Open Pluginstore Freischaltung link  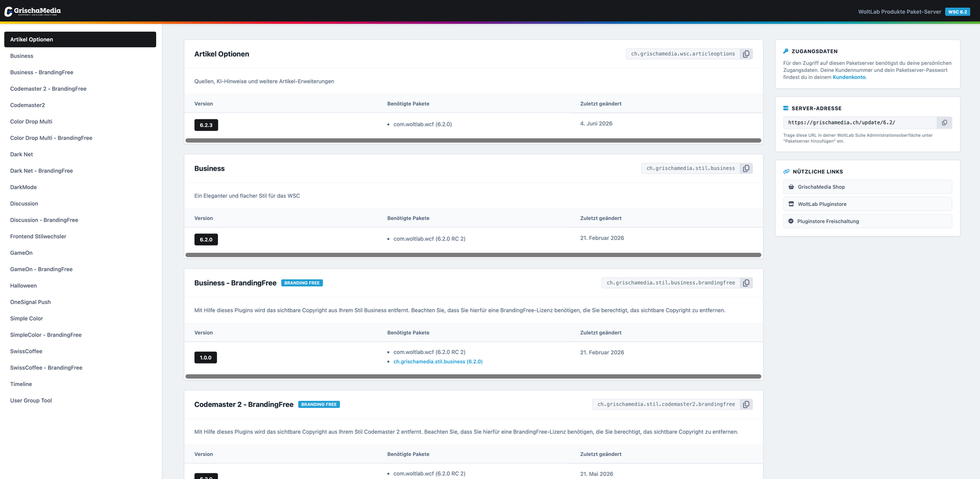(x=867, y=221)
